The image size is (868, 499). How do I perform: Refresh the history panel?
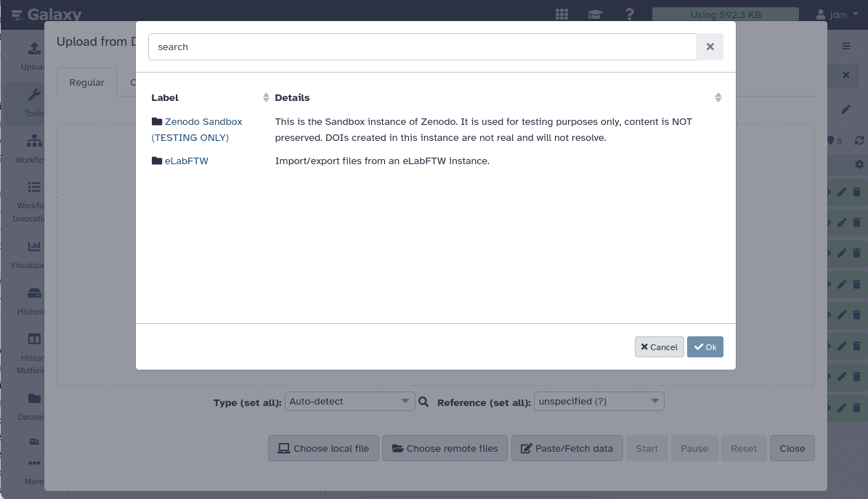859,140
